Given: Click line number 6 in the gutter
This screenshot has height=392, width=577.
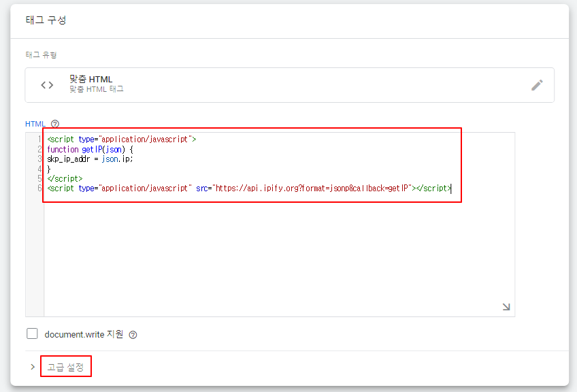Looking at the screenshot, I should pos(39,188).
